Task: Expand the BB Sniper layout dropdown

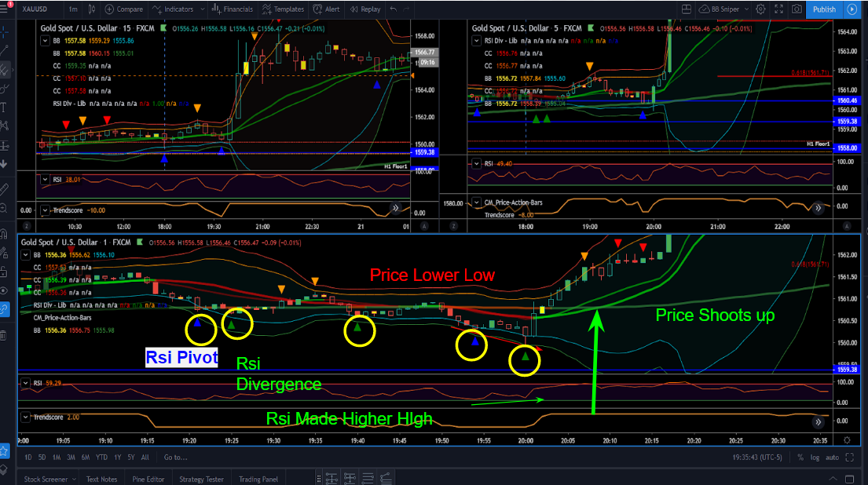Action: (746, 9)
